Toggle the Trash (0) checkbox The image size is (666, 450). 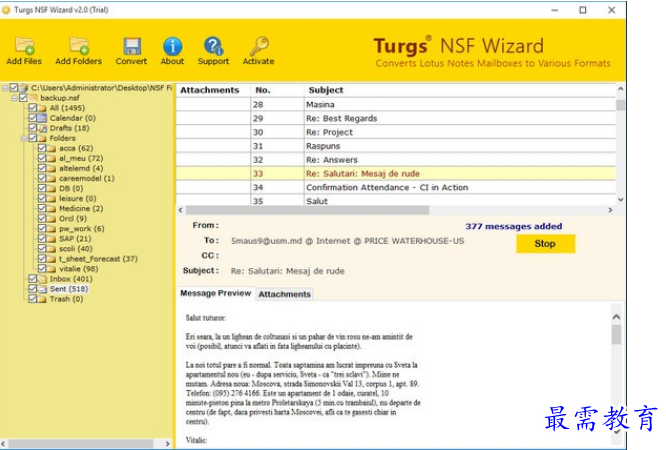click(x=32, y=299)
